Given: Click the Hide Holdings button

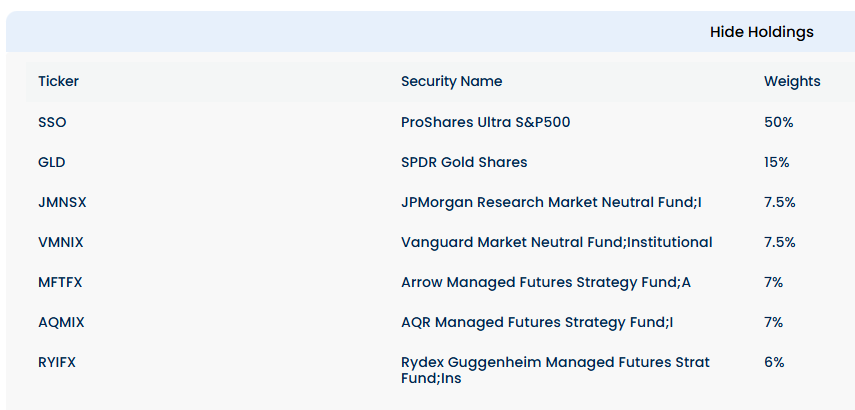Looking at the screenshot, I should pyautogui.click(x=761, y=32).
